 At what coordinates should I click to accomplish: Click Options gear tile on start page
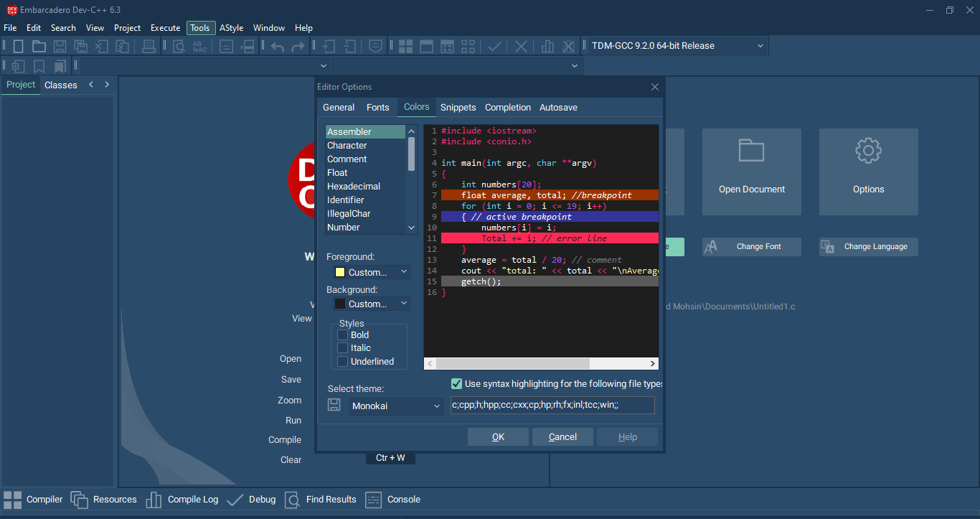(x=869, y=172)
